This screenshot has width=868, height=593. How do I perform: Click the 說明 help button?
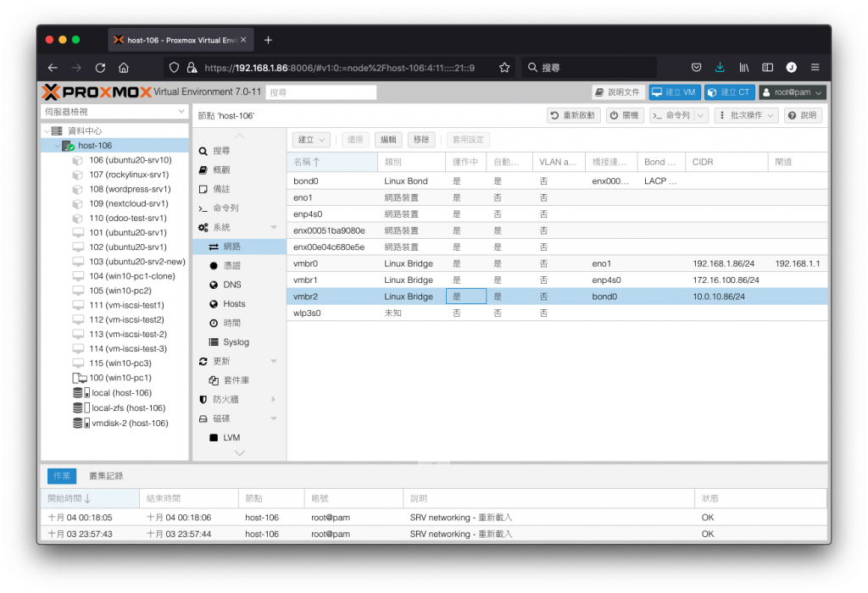click(803, 115)
